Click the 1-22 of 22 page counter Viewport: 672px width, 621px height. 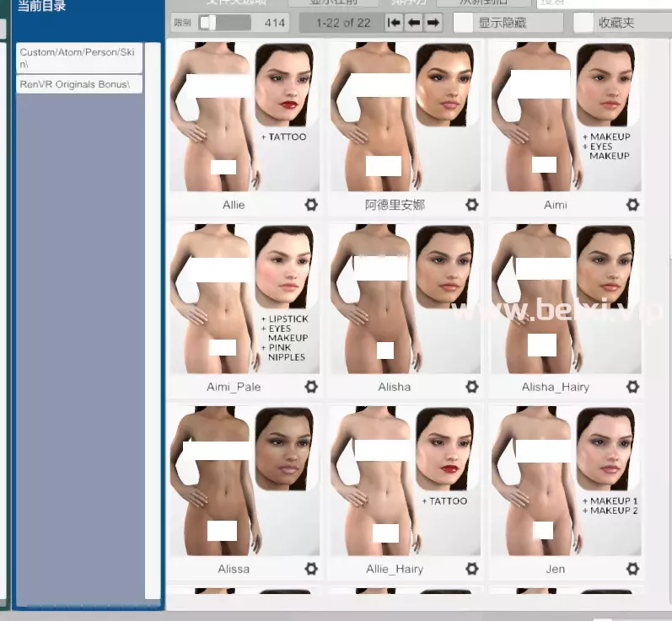pyautogui.click(x=343, y=23)
